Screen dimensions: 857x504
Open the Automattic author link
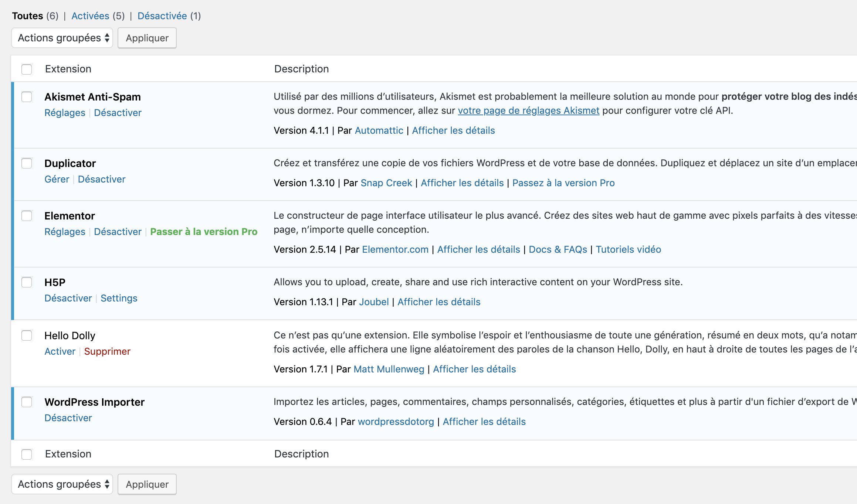379,130
